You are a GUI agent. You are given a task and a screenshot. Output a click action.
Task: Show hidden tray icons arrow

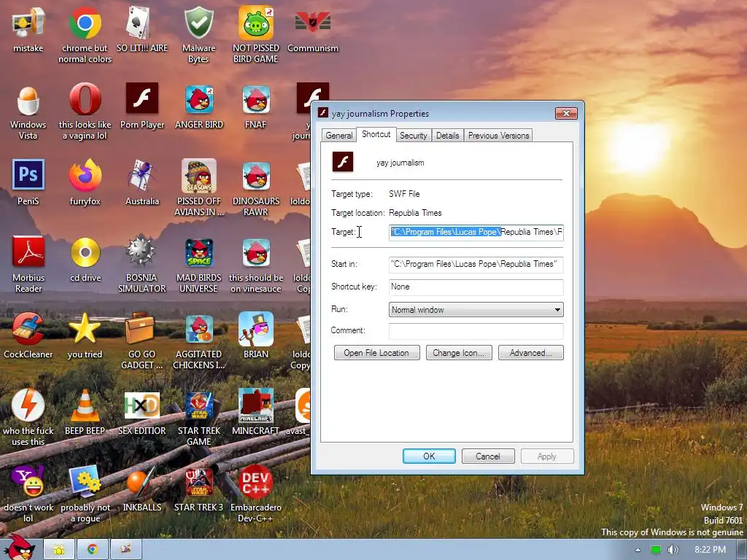[638, 550]
